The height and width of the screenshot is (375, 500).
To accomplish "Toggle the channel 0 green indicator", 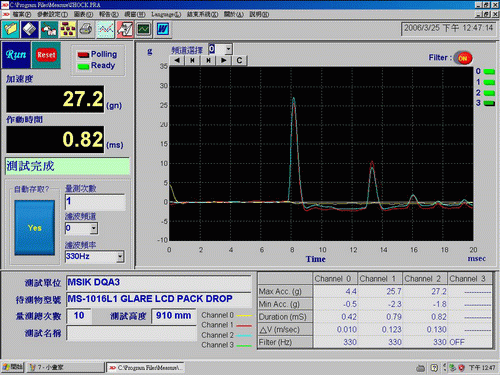I will (489, 72).
